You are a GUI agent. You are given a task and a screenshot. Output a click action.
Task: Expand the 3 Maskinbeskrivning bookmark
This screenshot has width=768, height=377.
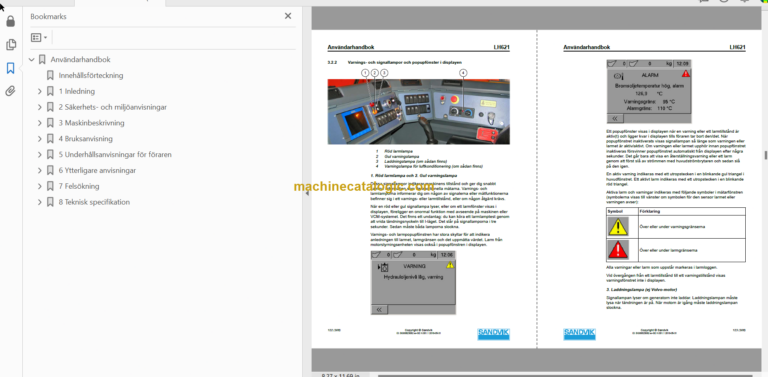pos(40,123)
